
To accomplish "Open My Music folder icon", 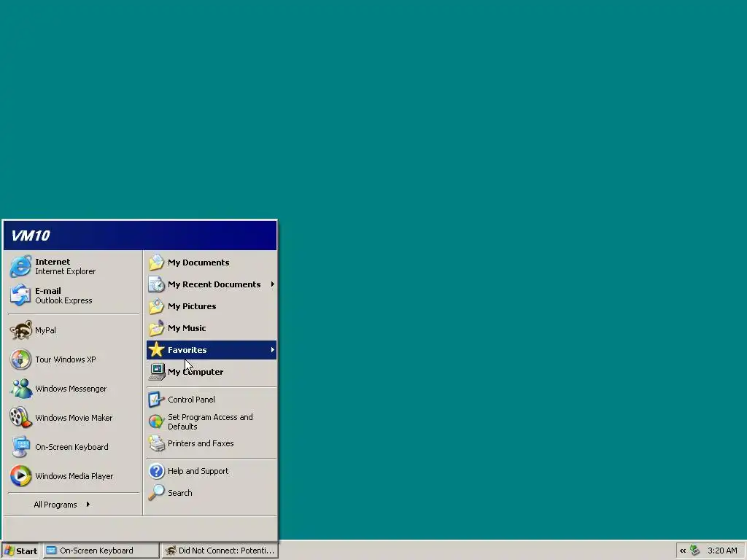I will [156, 328].
